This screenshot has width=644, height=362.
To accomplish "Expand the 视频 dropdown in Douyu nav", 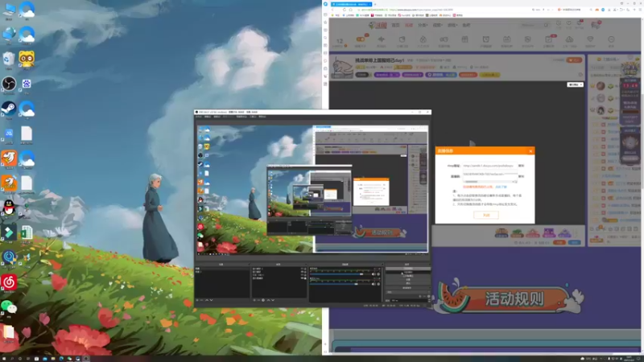I will click(x=437, y=25).
